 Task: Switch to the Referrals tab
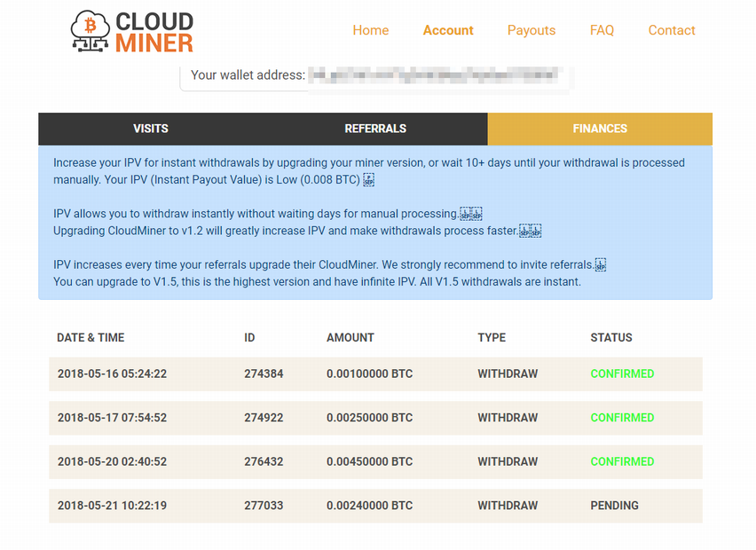375,129
